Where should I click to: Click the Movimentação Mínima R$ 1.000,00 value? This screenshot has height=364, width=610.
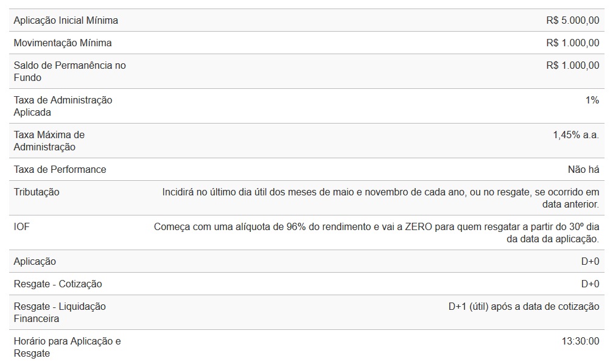[x=572, y=43]
